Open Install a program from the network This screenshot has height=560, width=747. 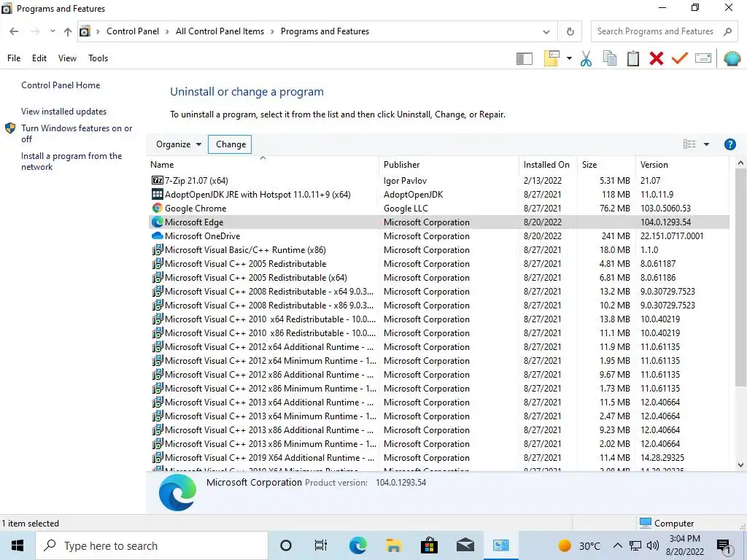coord(71,161)
